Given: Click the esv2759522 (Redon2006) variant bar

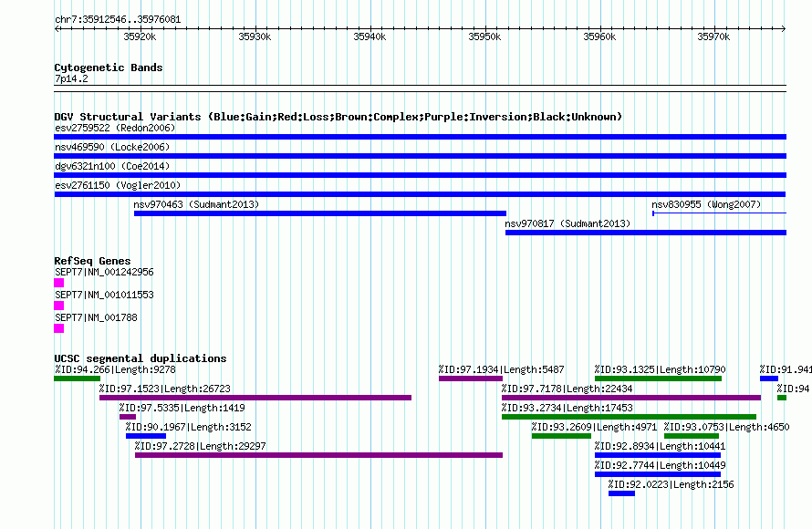Looking at the screenshot, I should 420,137.
